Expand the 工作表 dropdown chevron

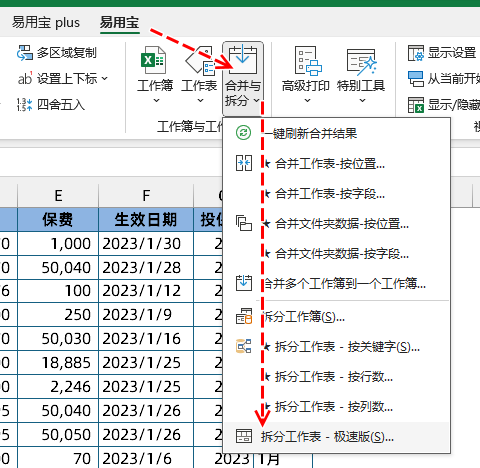200,100
